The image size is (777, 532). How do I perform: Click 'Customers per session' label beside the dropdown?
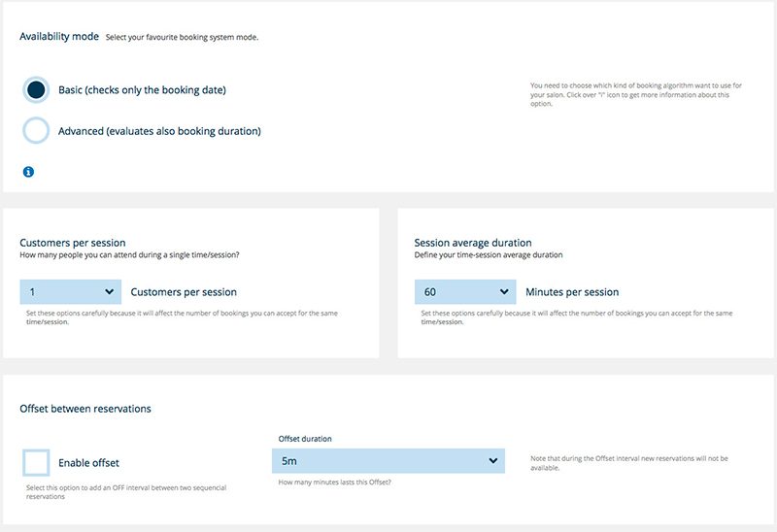(184, 291)
